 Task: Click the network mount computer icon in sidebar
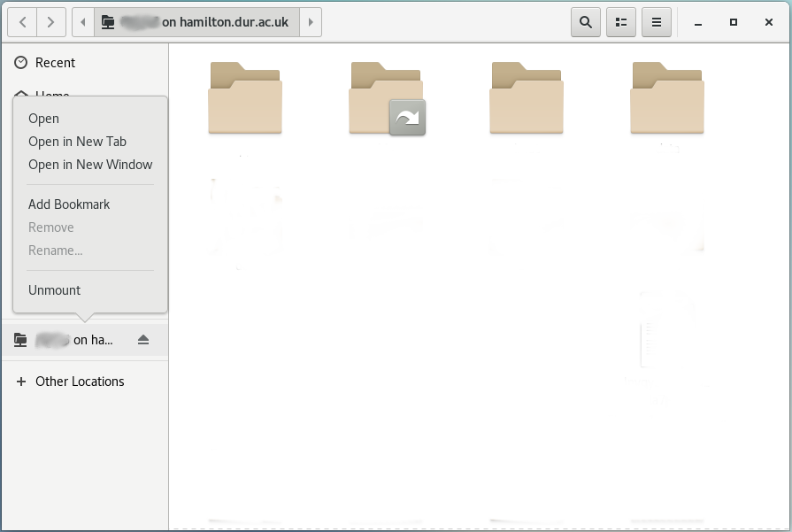[x=20, y=340]
